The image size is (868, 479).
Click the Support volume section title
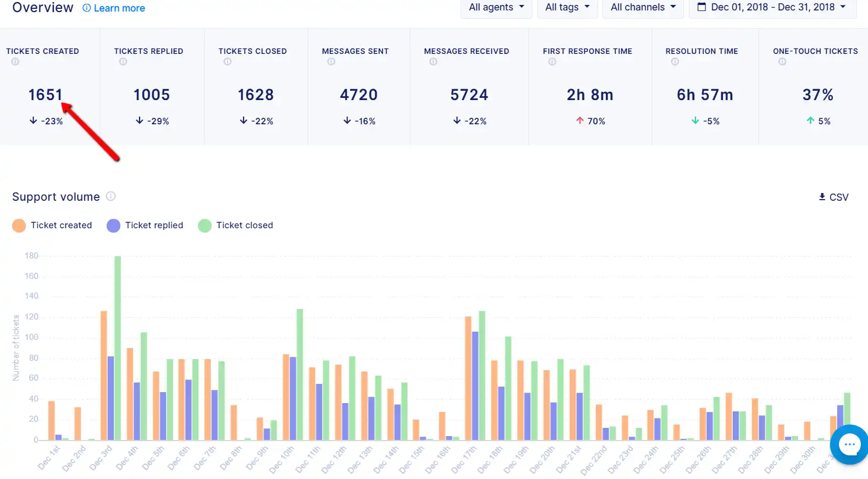pyautogui.click(x=56, y=197)
